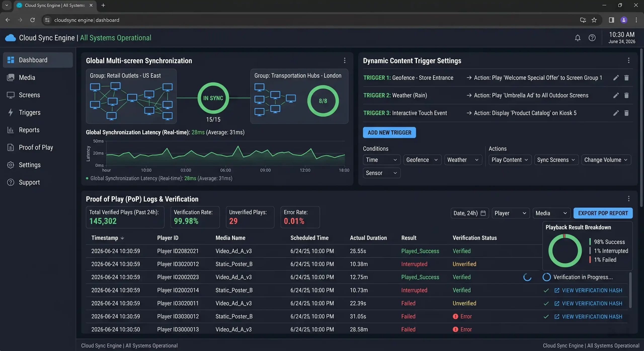Open Dynamic Content Trigger Settings options menu
The image size is (644, 351).
629,60
